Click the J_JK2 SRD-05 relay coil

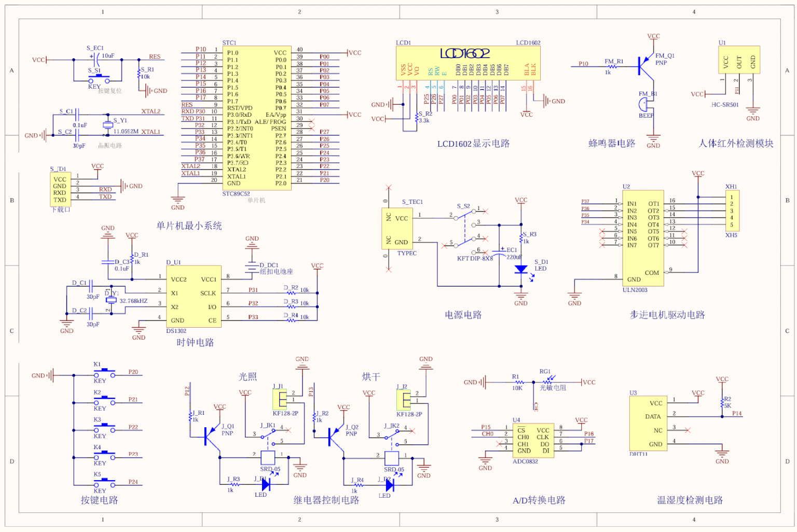click(x=392, y=458)
